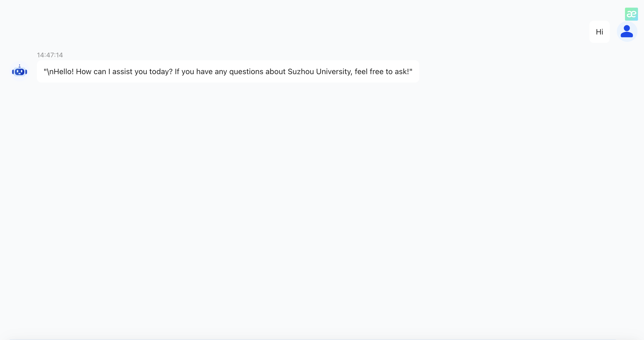Click the bot's reply message bubble
The width and height of the screenshot is (644, 340).
coord(228,71)
